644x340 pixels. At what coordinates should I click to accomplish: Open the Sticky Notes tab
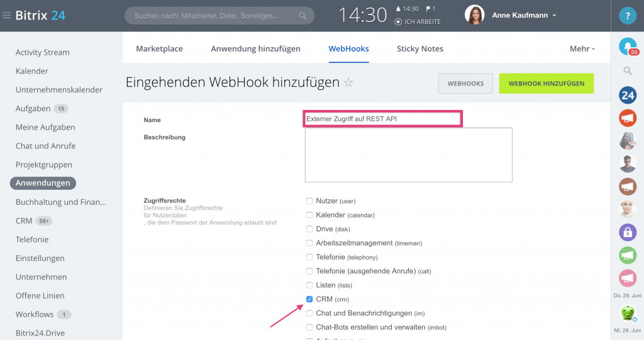coord(419,48)
